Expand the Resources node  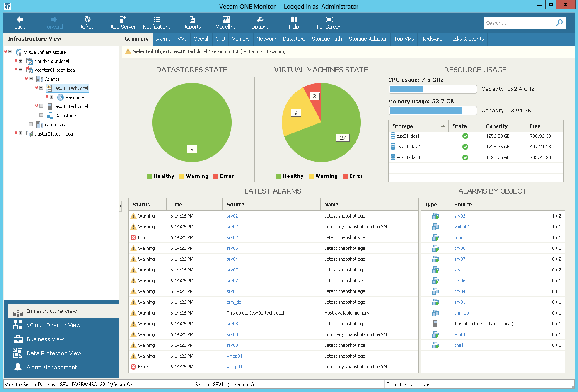coord(52,97)
